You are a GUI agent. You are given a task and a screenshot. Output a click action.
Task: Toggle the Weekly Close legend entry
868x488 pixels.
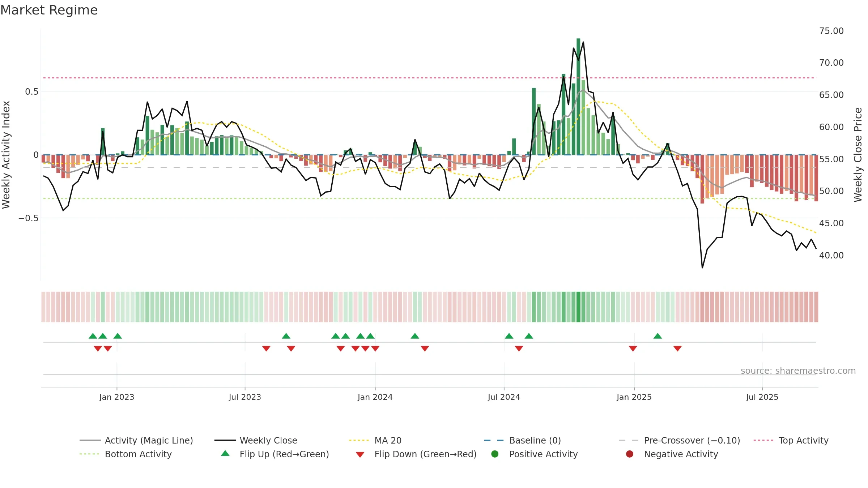[x=256, y=440]
